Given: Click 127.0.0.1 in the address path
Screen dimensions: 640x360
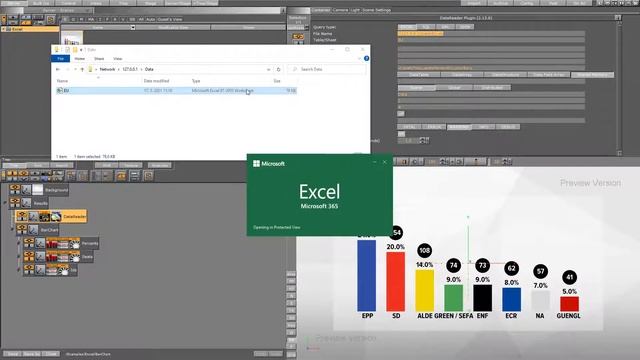Looking at the screenshot, I should pos(130,69).
